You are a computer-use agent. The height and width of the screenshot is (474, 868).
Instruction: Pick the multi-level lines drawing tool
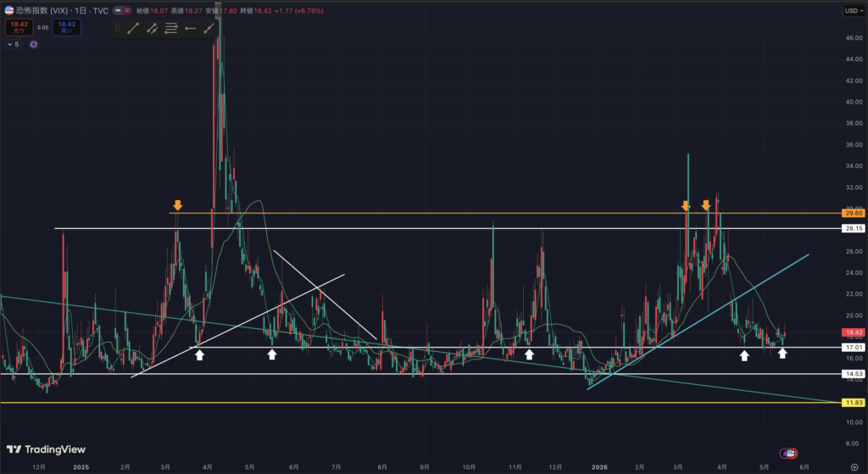point(171,28)
